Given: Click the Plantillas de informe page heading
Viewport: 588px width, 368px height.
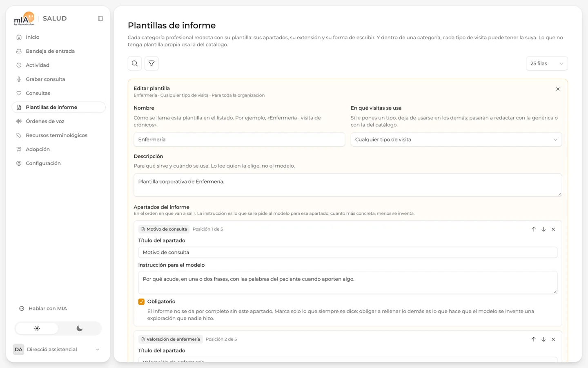Looking at the screenshot, I should pyautogui.click(x=171, y=25).
